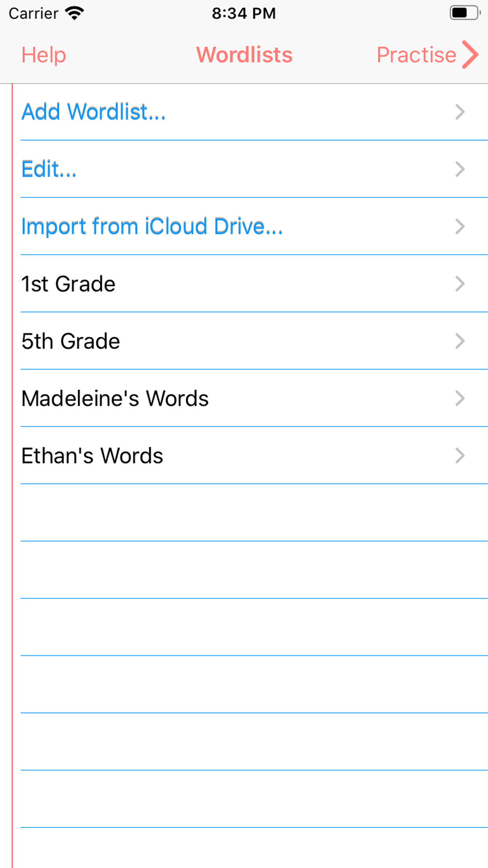Tap chevron next to 1st Grade
This screenshot has width=488, height=868.
click(460, 284)
